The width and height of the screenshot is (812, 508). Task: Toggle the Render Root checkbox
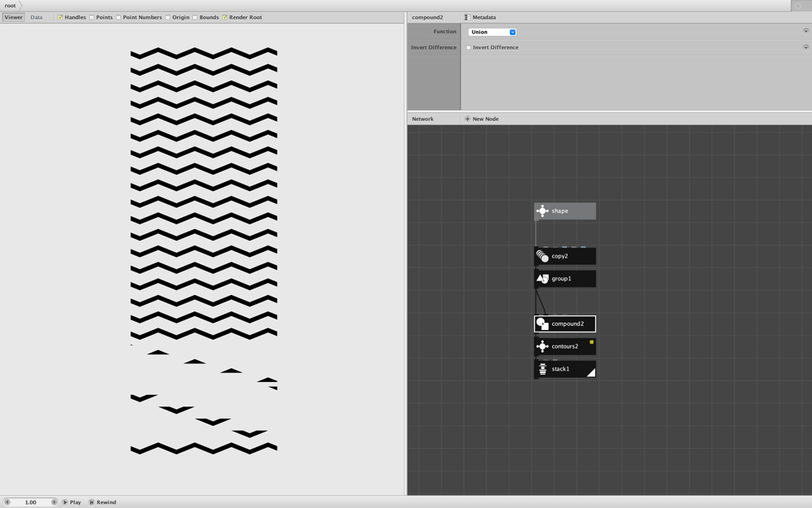[x=225, y=17]
